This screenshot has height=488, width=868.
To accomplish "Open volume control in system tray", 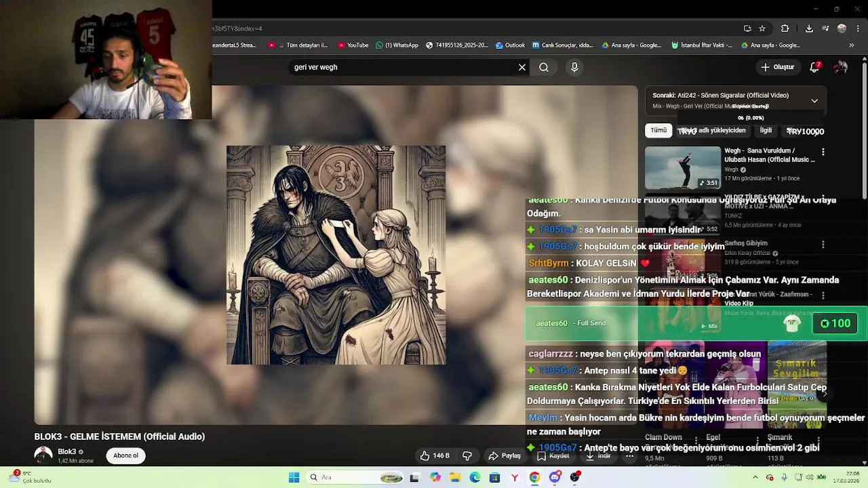I will pos(810,477).
